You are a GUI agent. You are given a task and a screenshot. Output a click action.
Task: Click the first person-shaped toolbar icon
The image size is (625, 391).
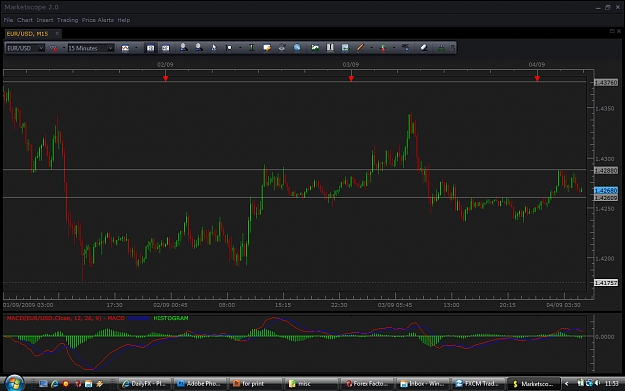183,48
